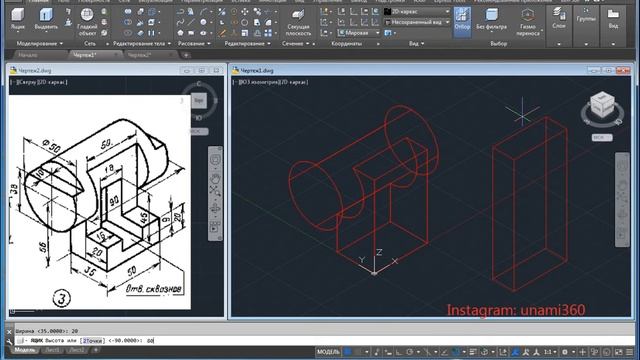
Task: Click the black color swatch beside 2D каркас
Action: click(387, 12)
